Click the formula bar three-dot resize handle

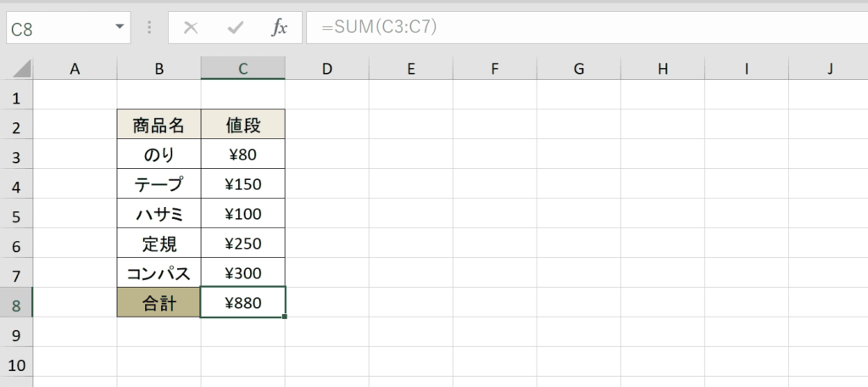[x=149, y=28]
